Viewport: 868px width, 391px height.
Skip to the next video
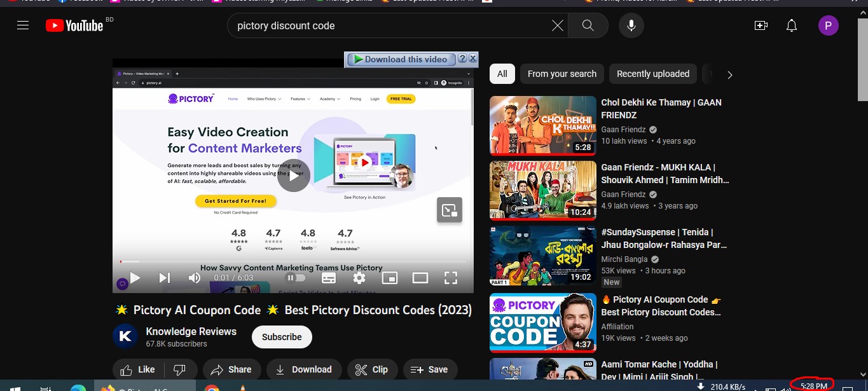click(x=164, y=278)
